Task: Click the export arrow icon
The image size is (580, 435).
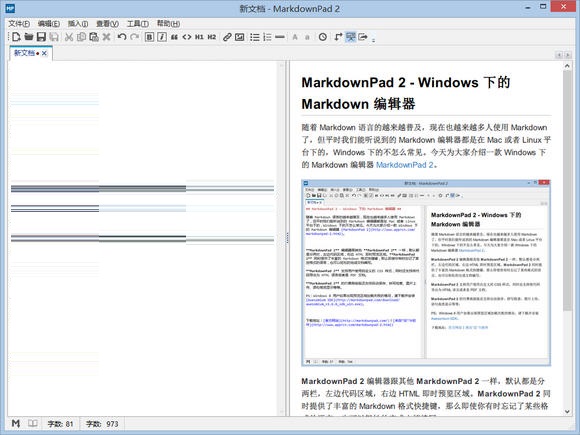Action: [363, 37]
